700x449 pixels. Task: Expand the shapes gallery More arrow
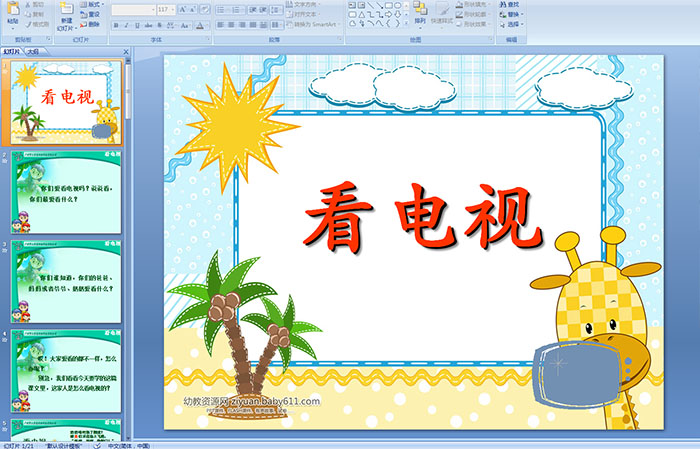click(406, 23)
